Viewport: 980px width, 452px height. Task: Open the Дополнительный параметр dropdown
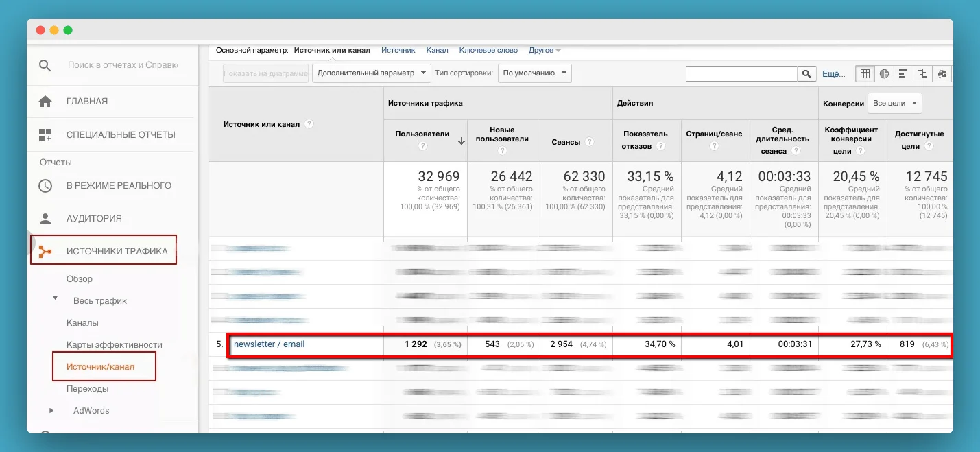click(x=371, y=73)
